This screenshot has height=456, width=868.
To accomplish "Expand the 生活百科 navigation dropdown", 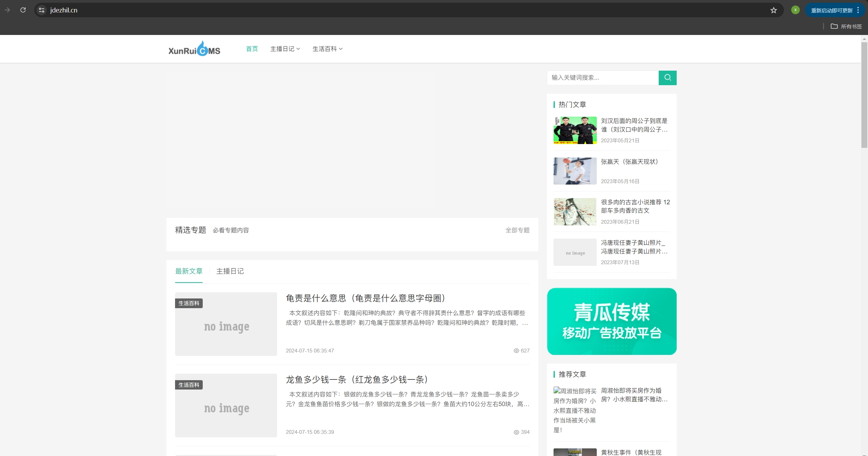I will pyautogui.click(x=327, y=49).
